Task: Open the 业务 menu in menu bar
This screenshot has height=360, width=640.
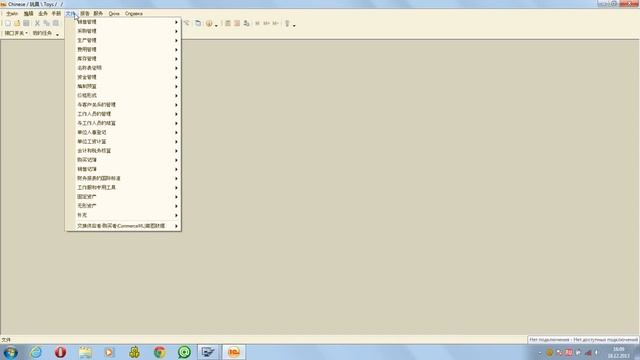Action: 43,13
